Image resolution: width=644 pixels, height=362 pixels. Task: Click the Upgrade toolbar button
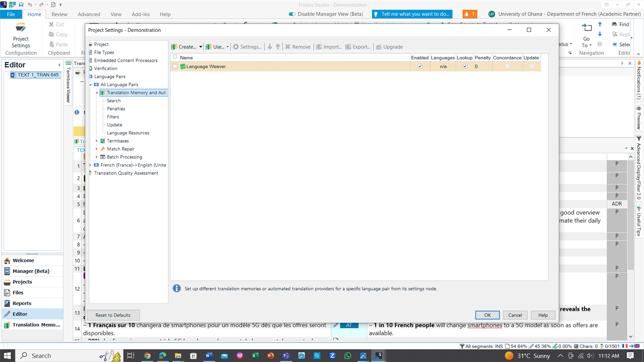tap(389, 47)
